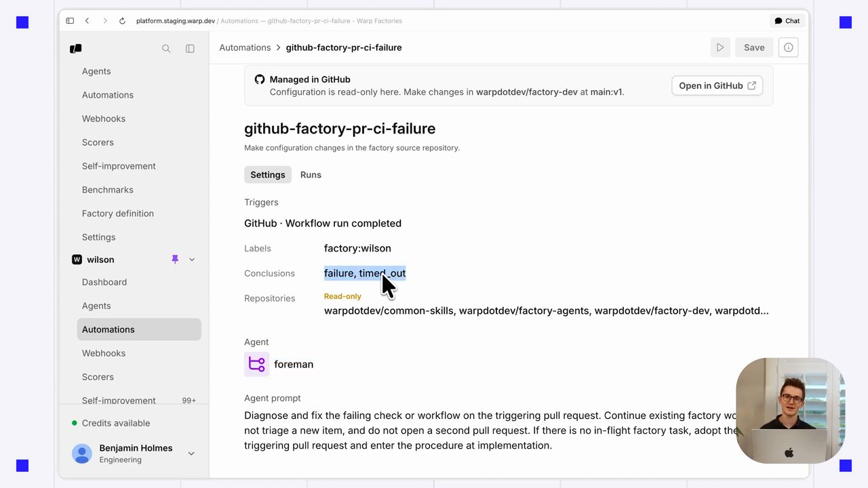Click 'GitHub · Workflow run completed' trigger
The width and height of the screenshot is (868, 488).
(x=323, y=223)
